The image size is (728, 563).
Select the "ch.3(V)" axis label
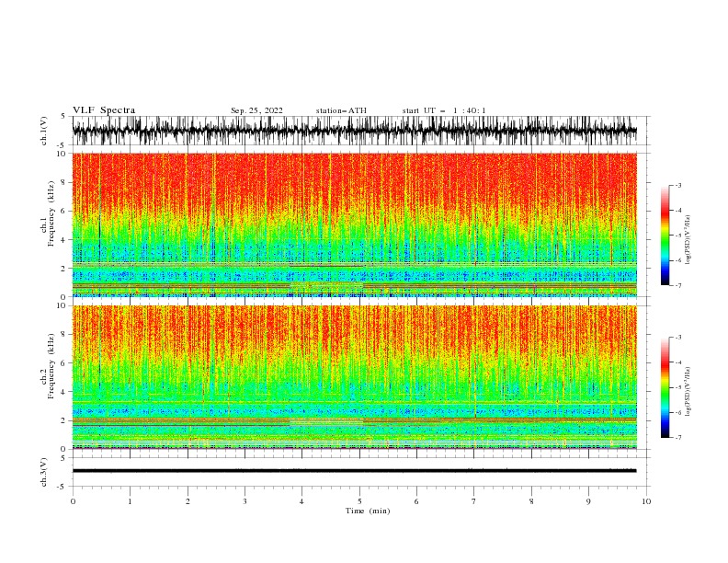coord(44,472)
